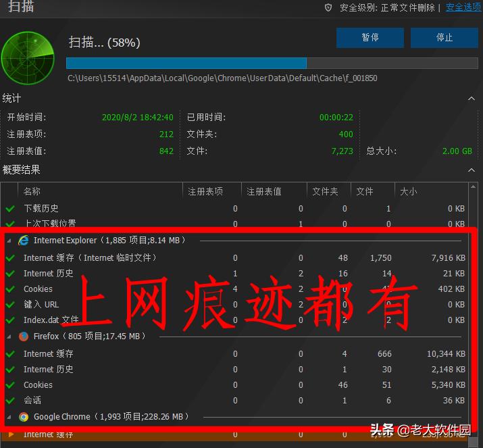Click the Google Chrome logo icon

click(x=24, y=417)
